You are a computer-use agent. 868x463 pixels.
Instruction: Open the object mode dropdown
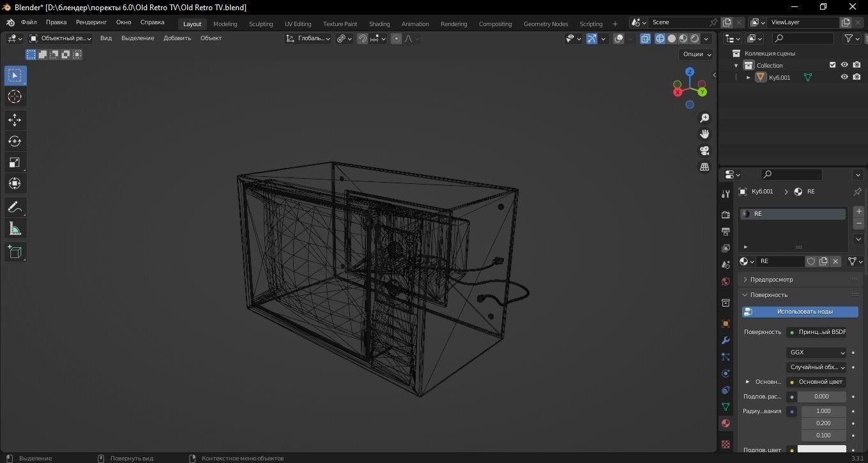tap(61, 38)
